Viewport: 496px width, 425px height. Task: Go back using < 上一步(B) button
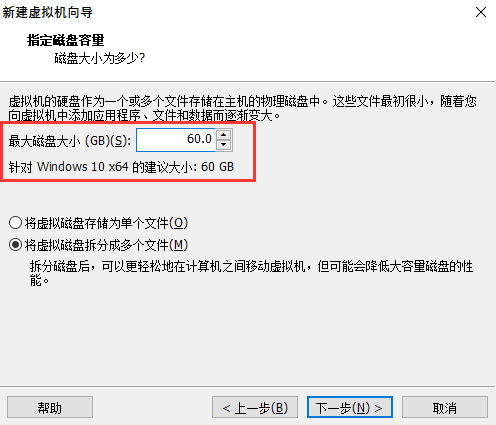pyautogui.click(x=255, y=407)
